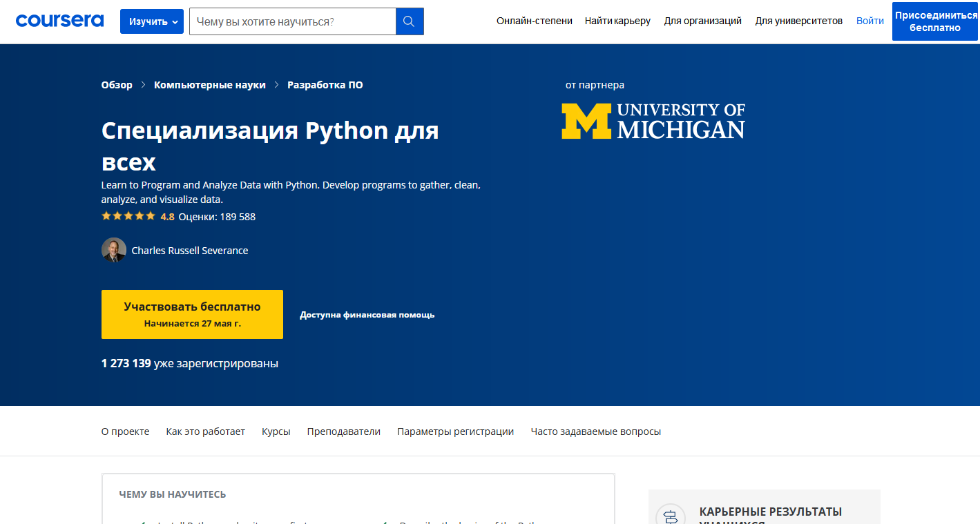The image size is (980, 524).
Task: Switch to the Преподаватели tab
Action: (343, 431)
